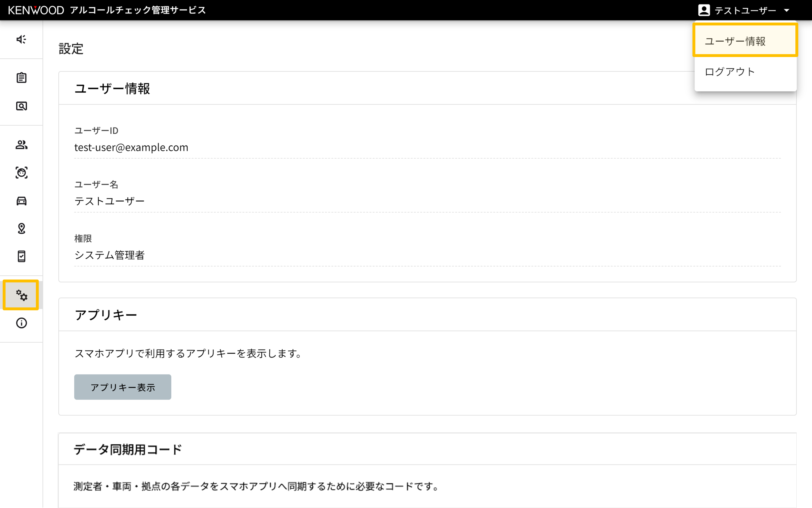Open the users group sidebar icon
This screenshot has width=812, height=508.
coord(21,145)
